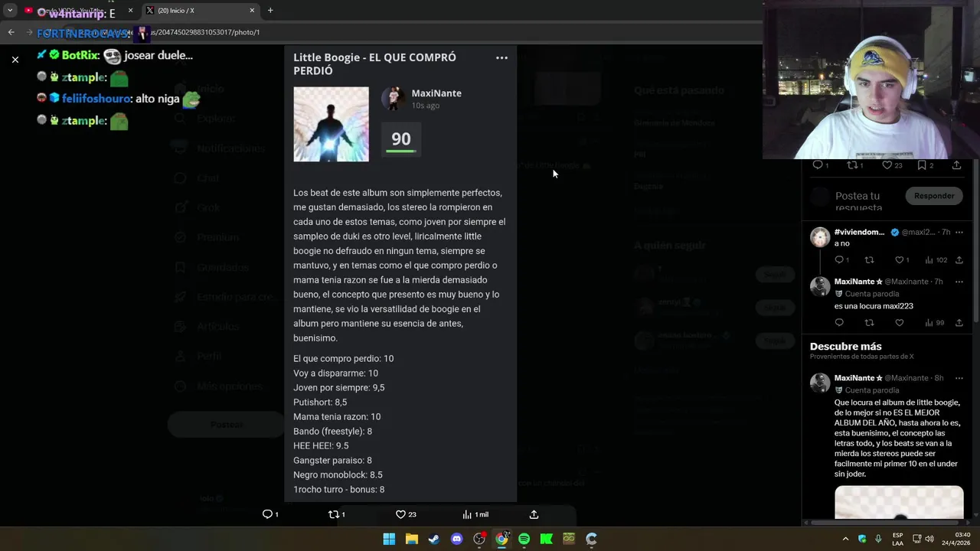Image resolution: width=980 pixels, height=551 pixels.
Task: Go back with the browser back arrow
Action: click(11, 32)
